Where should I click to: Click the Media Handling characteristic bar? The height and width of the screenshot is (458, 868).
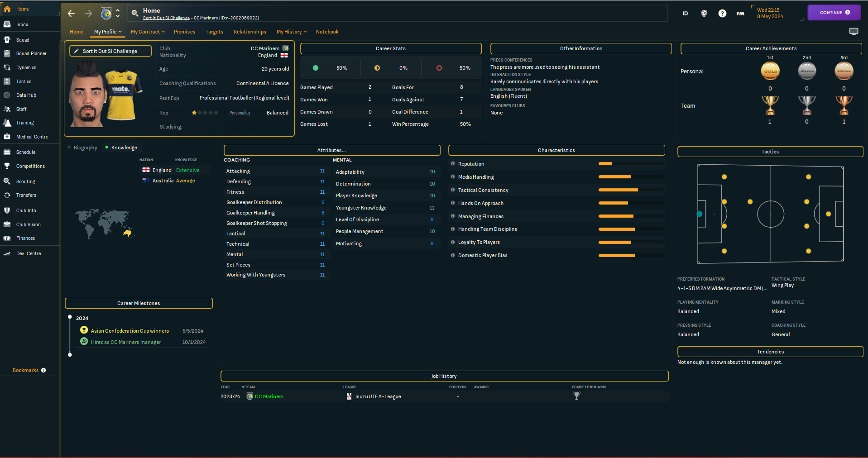631,177
